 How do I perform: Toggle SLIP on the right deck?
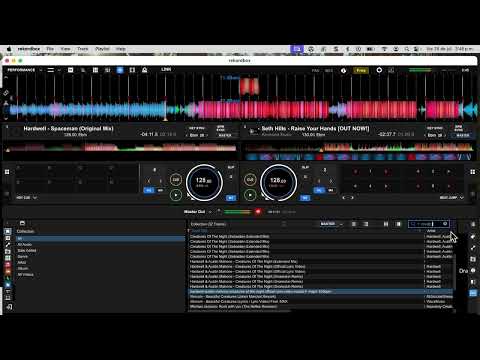pos(305,167)
